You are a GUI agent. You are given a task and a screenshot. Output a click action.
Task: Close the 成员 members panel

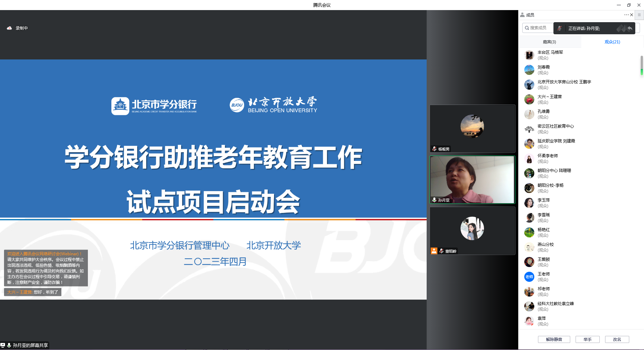632,15
